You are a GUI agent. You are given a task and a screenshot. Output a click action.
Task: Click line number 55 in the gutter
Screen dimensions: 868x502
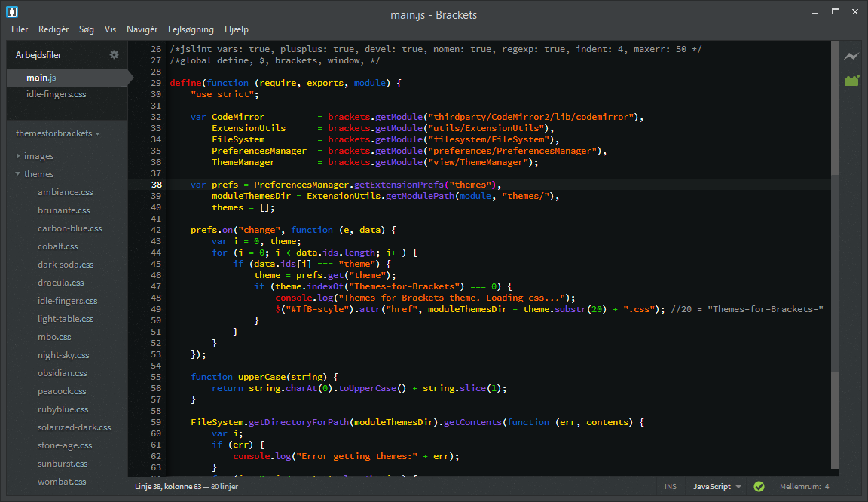point(156,377)
